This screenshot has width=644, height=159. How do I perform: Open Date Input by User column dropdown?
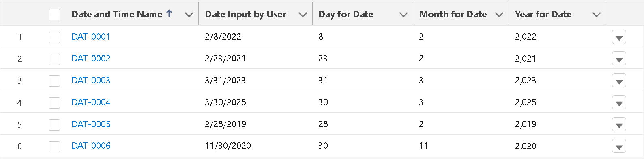303,15
